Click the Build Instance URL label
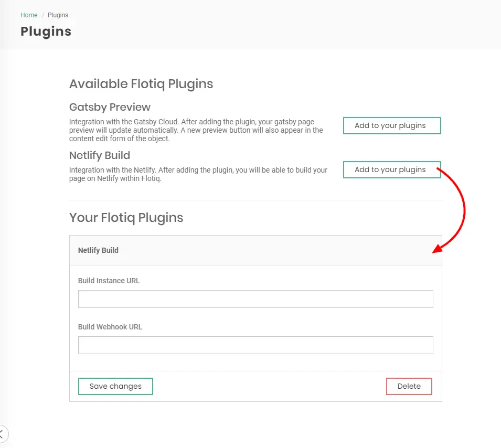The width and height of the screenshot is (501, 448). point(109,281)
